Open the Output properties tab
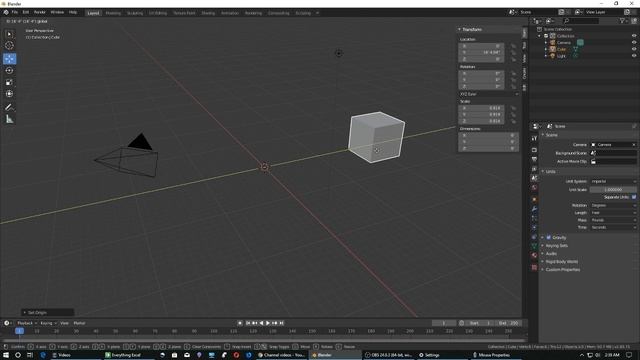 (534, 159)
